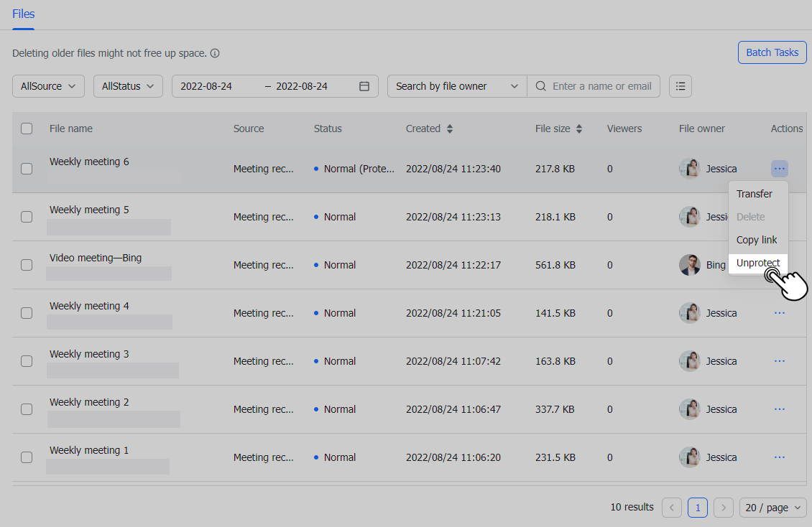
Task: Open the Weekly meeting 5 file link
Action: [89, 209]
